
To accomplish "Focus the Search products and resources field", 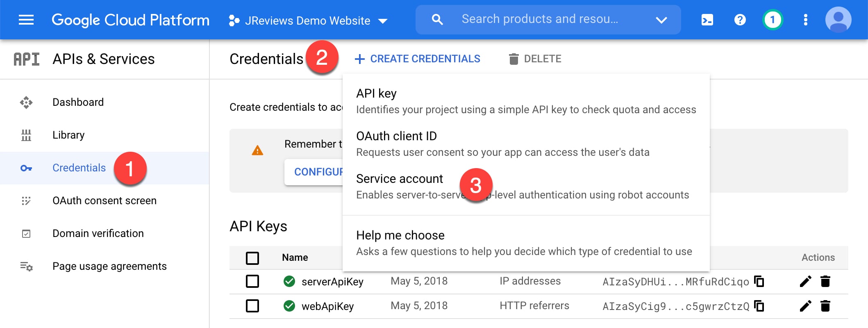I will coord(540,19).
